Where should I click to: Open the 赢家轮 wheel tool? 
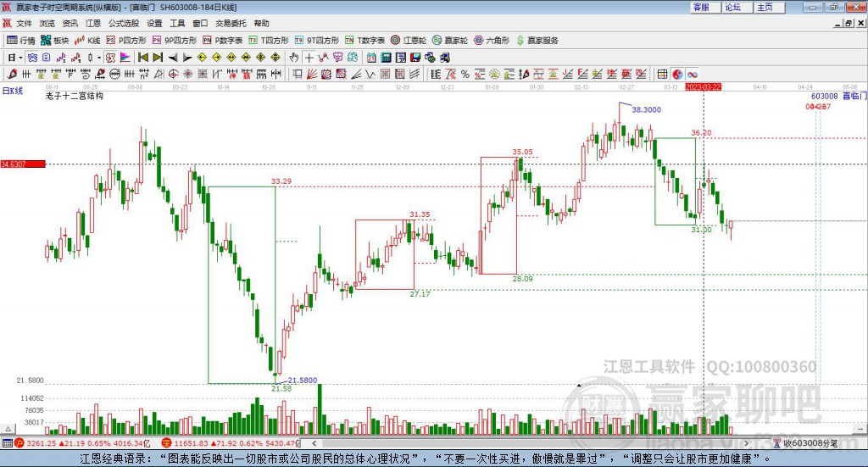[x=450, y=41]
